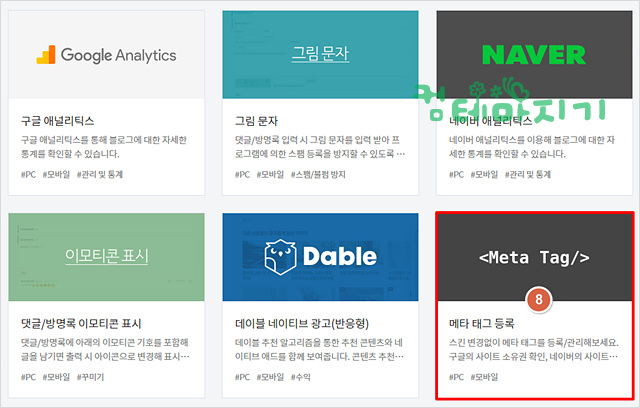Viewport: 640px width, 408px height.
Task: Open the <Meta Tag/> banner thumbnail
Action: click(x=534, y=257)
